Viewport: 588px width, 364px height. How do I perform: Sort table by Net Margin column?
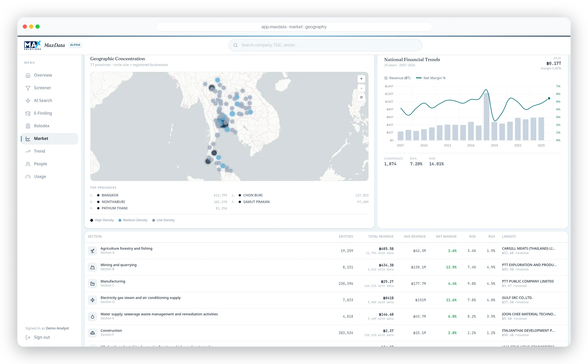coord(446,236)
